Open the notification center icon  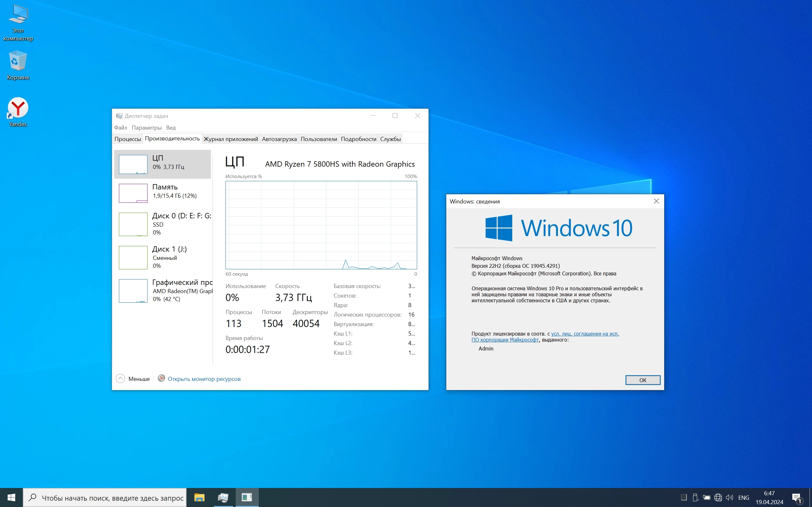tap(796, 497)
